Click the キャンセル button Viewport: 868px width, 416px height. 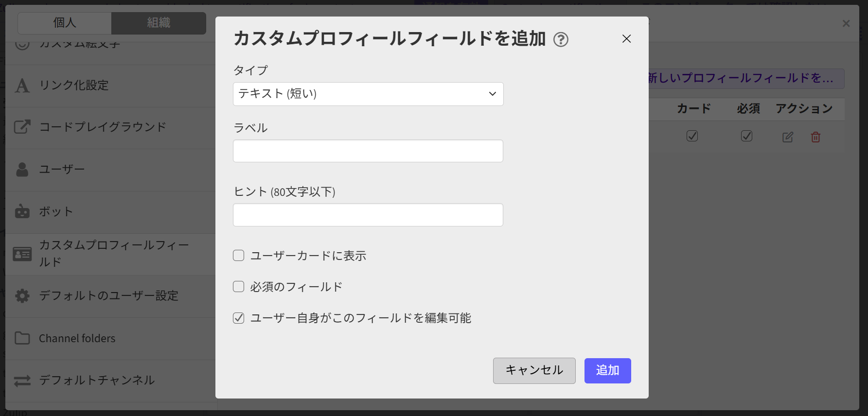coord(534,371)
